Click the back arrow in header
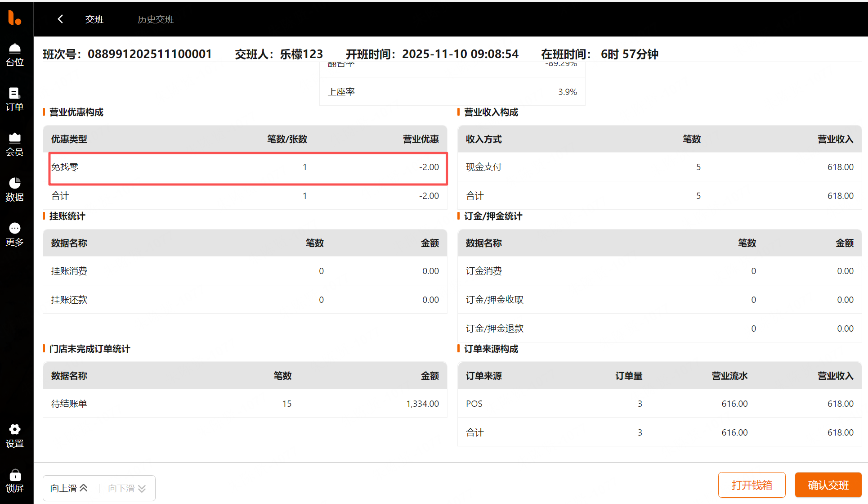 pyautogui.click(x=60, y=19)
